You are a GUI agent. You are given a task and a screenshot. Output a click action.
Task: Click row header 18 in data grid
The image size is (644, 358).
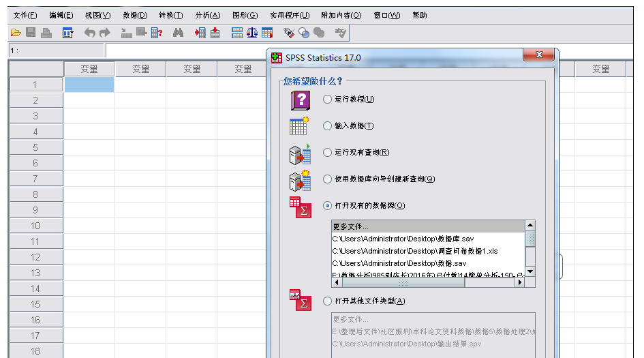point(35,351)
